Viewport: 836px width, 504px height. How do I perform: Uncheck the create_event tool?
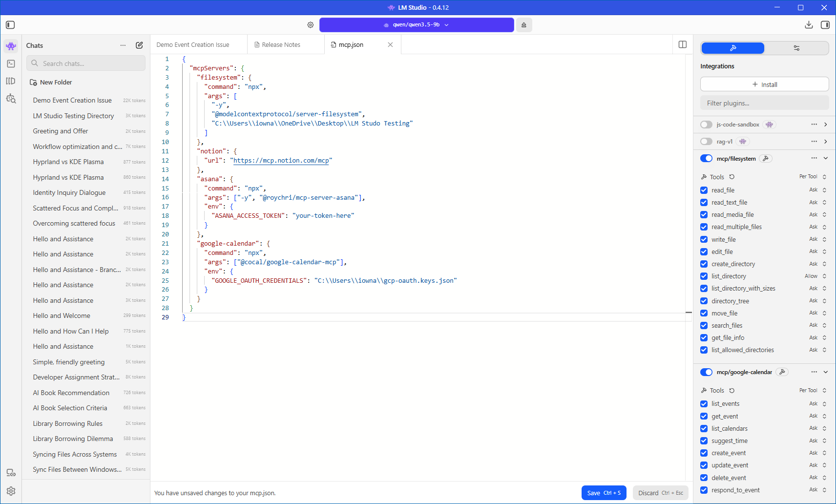tap(704, 453)
